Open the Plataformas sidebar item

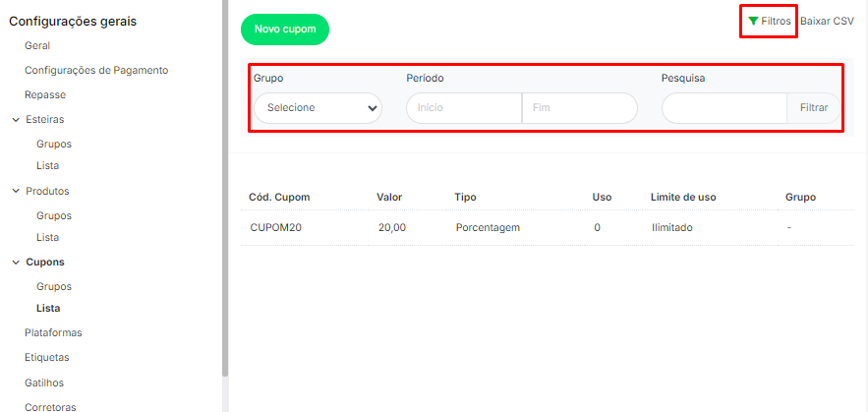(53, 332)
